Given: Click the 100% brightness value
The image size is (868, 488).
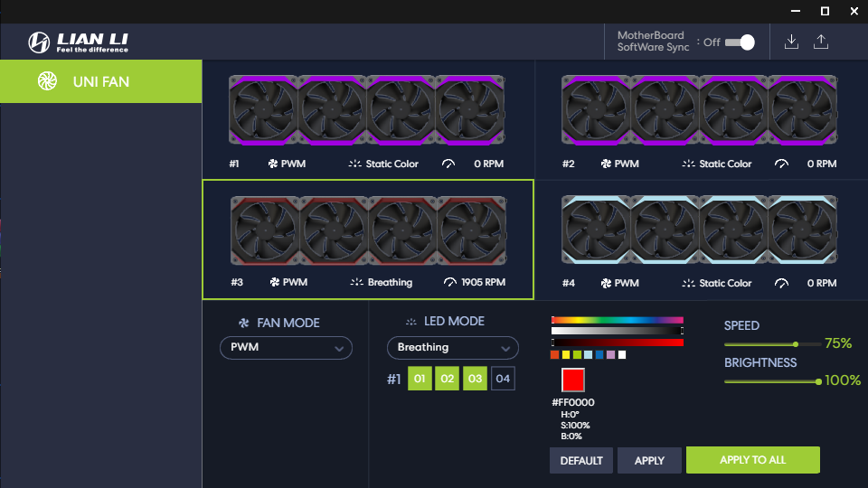Looking at the screenshot, I should pos(843,380).
